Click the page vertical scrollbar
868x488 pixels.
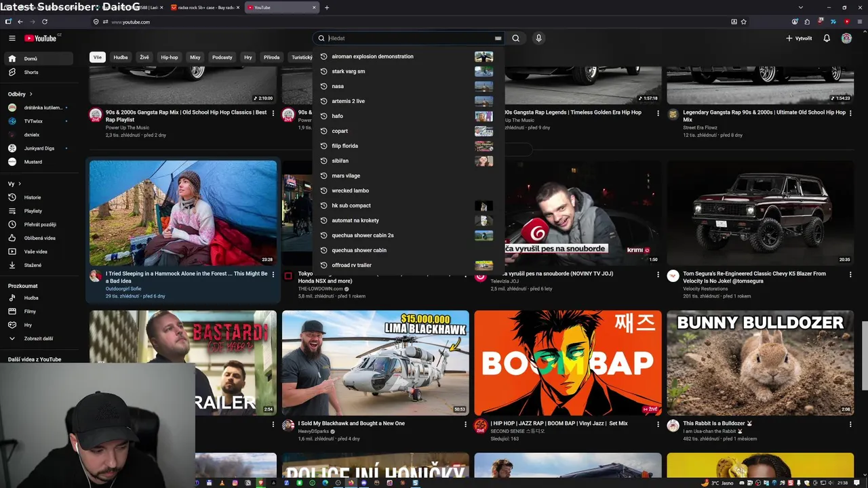coord(865,355)
